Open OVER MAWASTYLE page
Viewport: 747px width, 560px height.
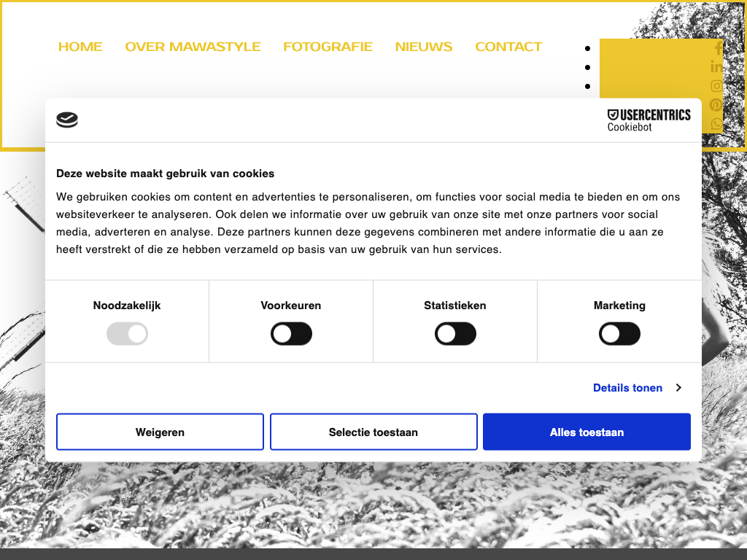[193, 47]
